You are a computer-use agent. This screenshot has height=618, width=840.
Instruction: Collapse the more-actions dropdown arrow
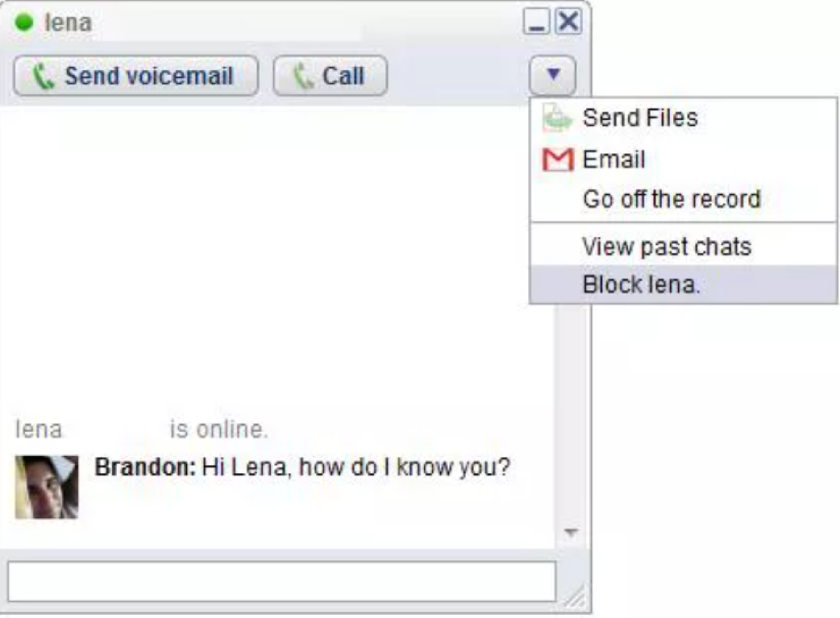click(x=553, y=76)
